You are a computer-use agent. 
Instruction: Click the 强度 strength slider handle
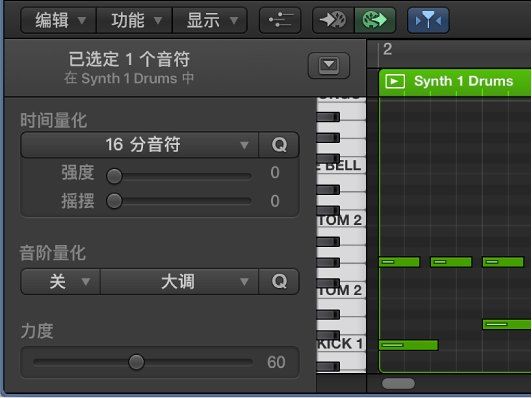(114, 176)
